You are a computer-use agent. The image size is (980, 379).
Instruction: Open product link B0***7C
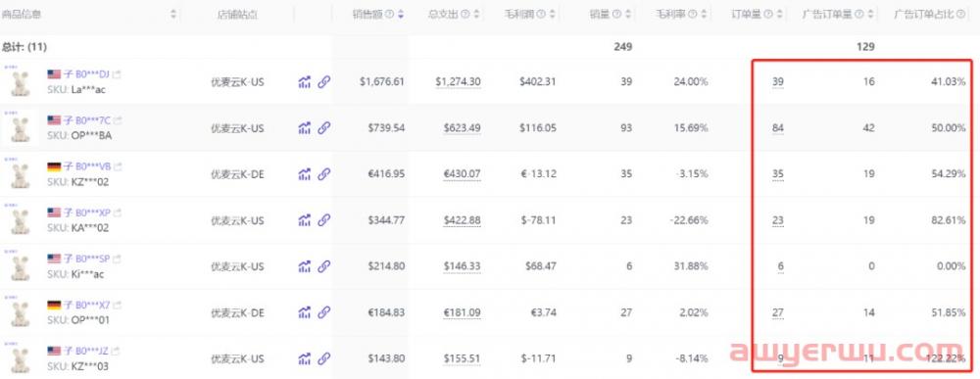[93, 120]
